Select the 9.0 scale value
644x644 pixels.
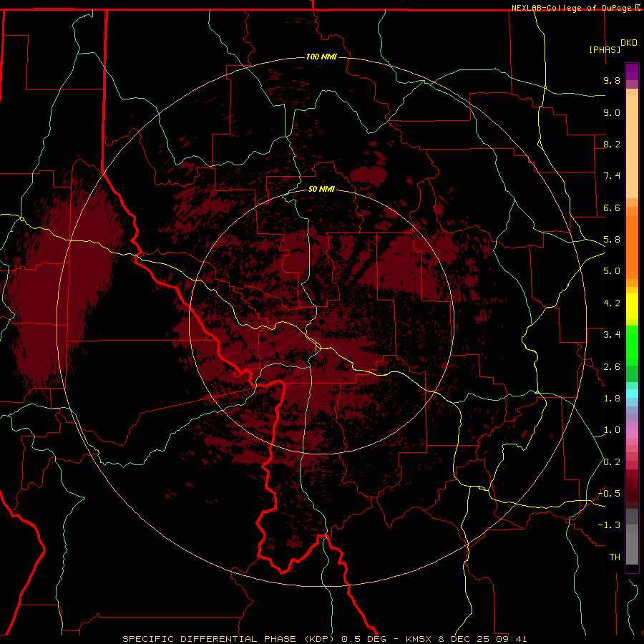612,112
